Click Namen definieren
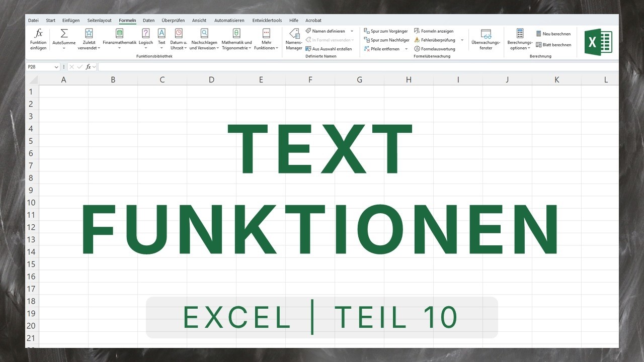Screen dimensions: 644x362 [x=326, y=31]
